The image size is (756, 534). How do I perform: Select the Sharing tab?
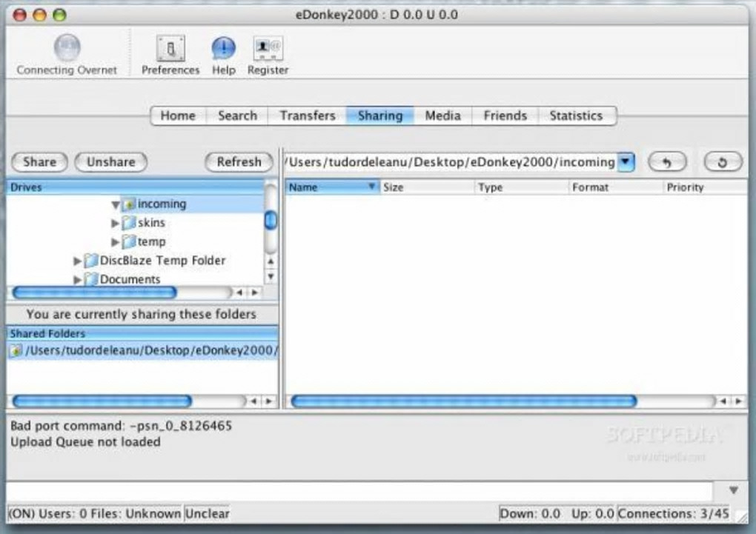(380, 116)
